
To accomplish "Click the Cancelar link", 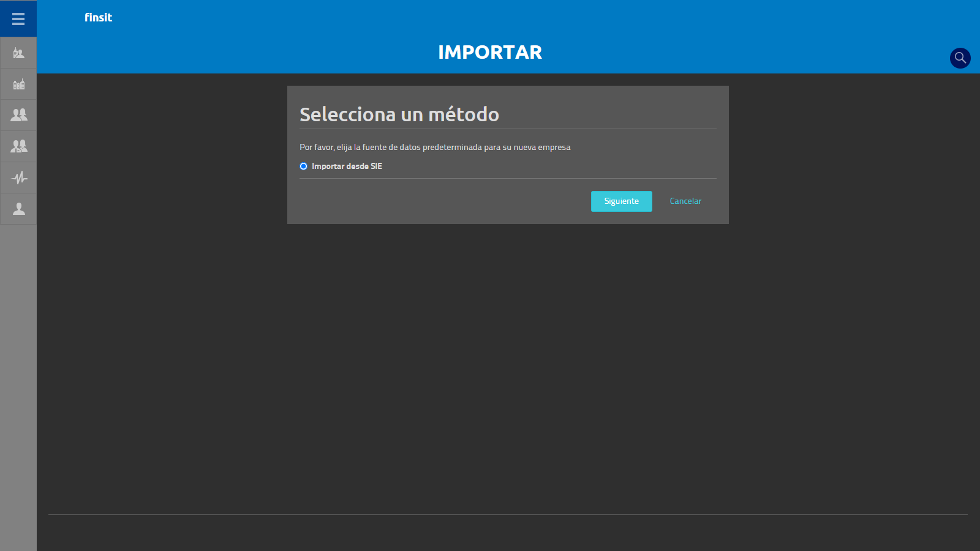I will pos(685,201).
